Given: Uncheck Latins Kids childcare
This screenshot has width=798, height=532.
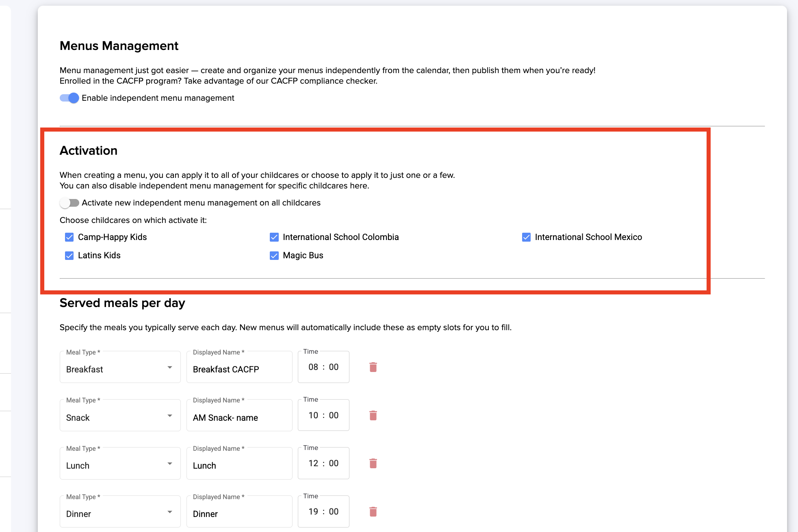Looking at the screenshot, I should click(69, 255).
